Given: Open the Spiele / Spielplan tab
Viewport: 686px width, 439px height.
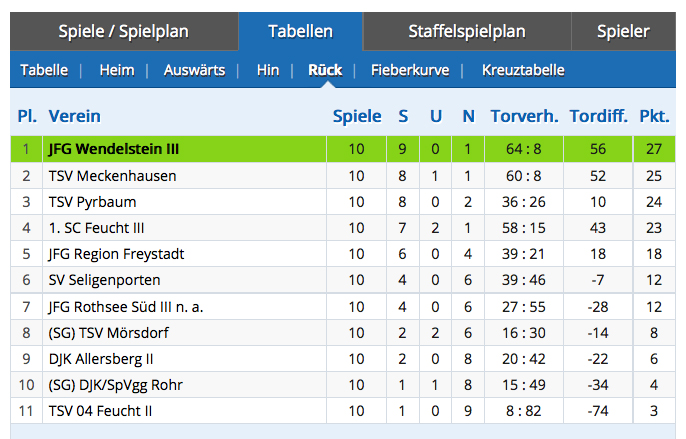Looking at the screenshot, I should point(124,31).
